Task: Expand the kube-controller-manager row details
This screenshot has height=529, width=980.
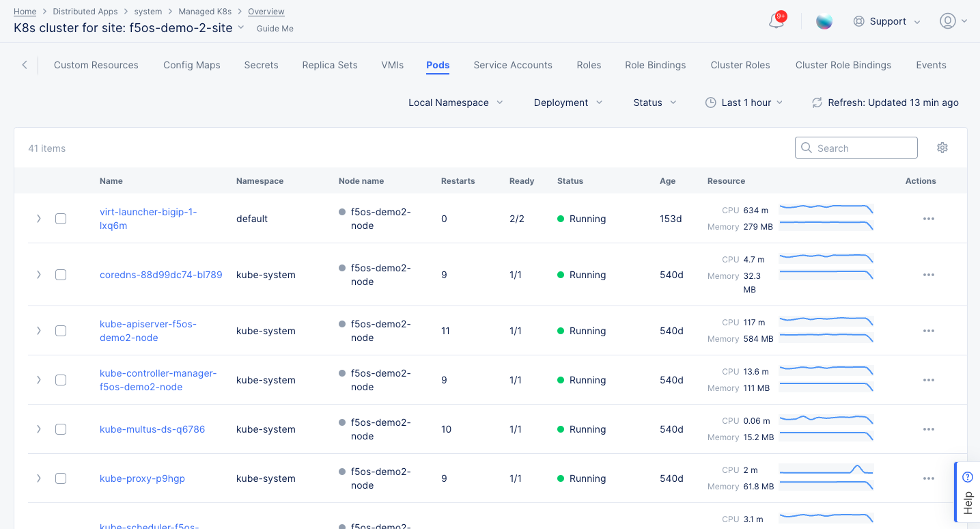Action: click(39, 380)
